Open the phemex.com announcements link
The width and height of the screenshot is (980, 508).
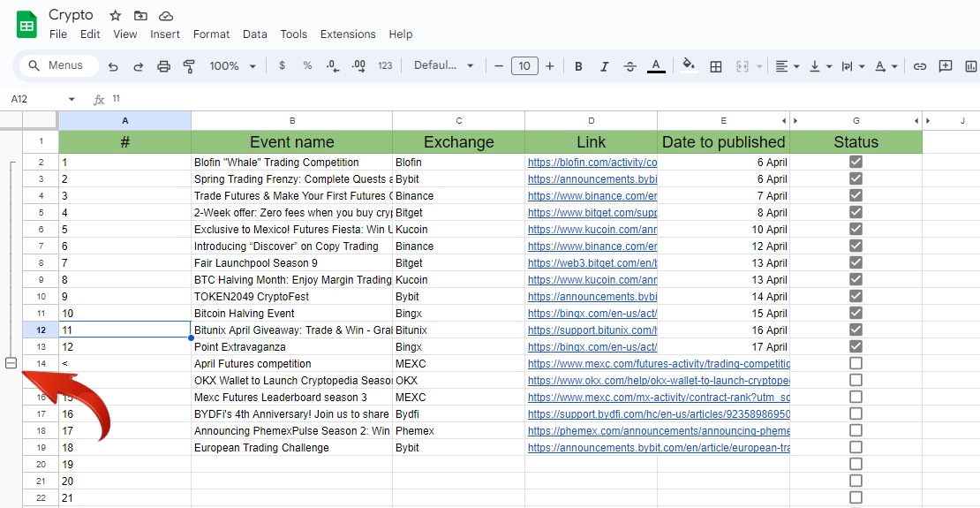tap(659, 431)
